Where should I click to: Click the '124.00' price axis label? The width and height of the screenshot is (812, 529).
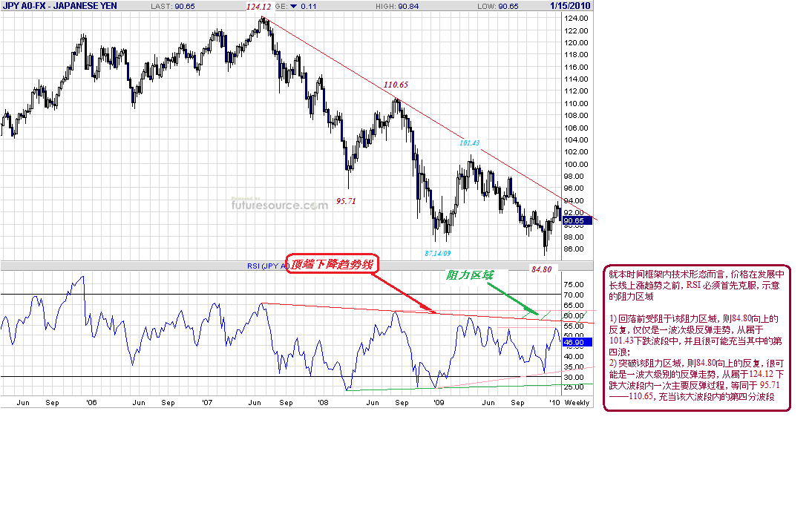576,18
